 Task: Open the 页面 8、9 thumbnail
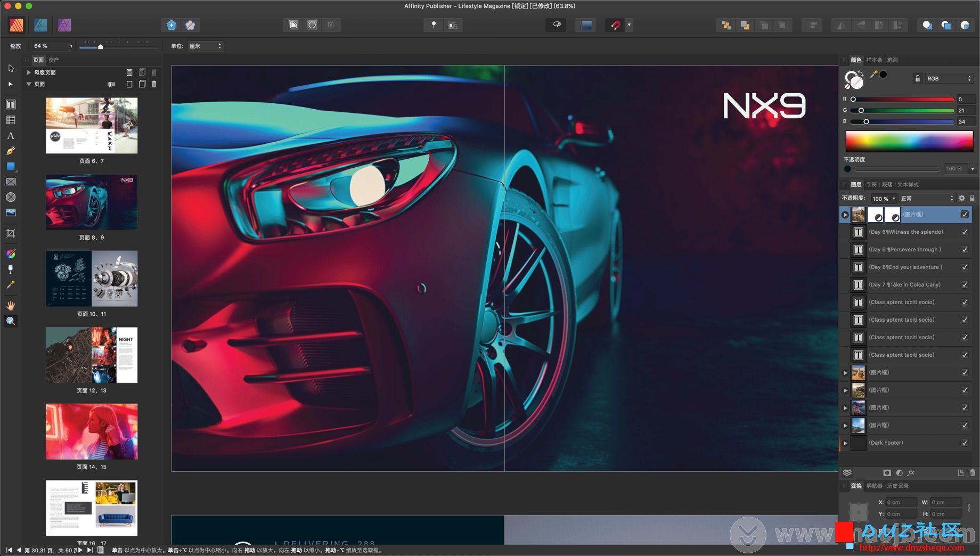coord(92,202)
